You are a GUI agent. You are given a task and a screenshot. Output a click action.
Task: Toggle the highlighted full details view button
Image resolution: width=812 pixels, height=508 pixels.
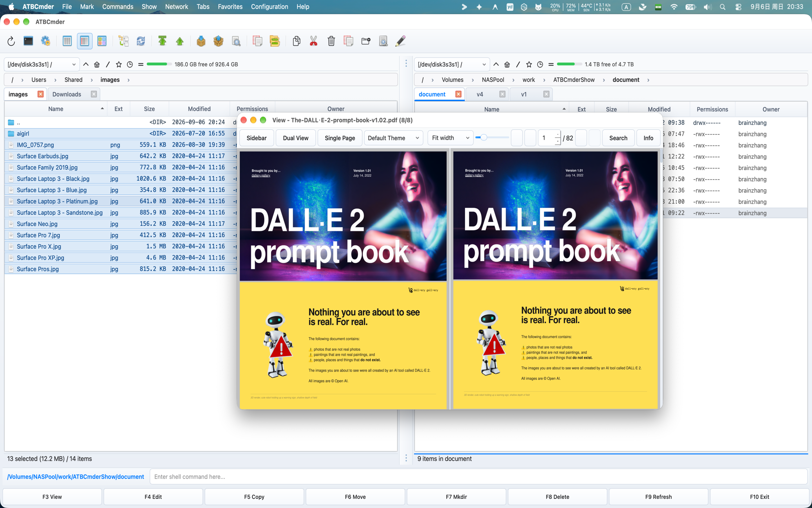(85, 41)
